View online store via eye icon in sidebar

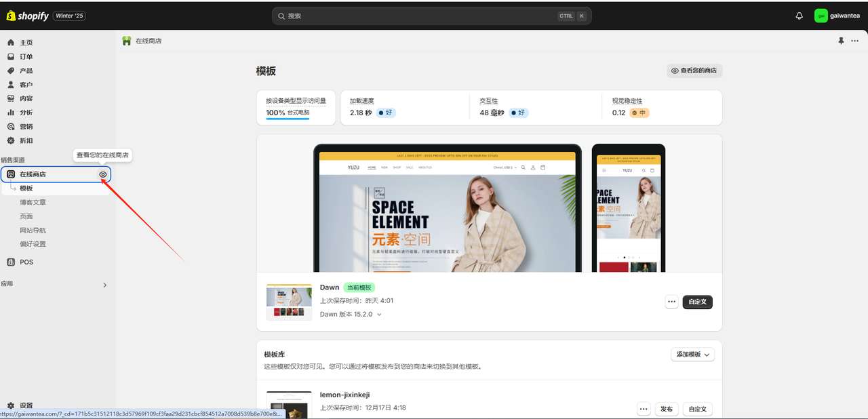click(x=103, y=174)
